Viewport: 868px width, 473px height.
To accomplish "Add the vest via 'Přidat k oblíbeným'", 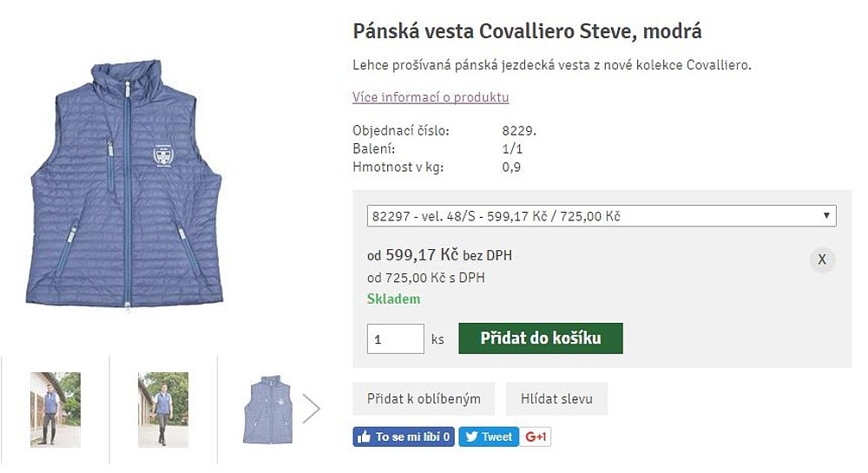I will [424, 399].
